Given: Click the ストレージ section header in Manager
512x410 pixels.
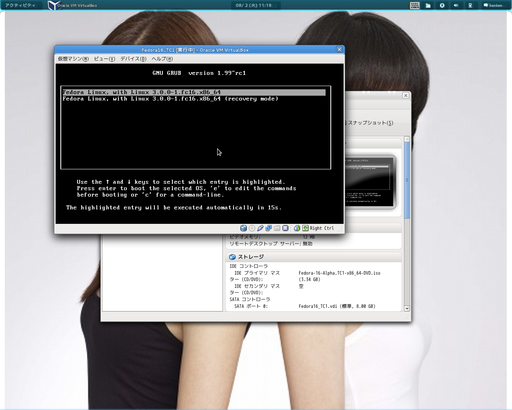Looking at the screenshot, I should (314, 257).
